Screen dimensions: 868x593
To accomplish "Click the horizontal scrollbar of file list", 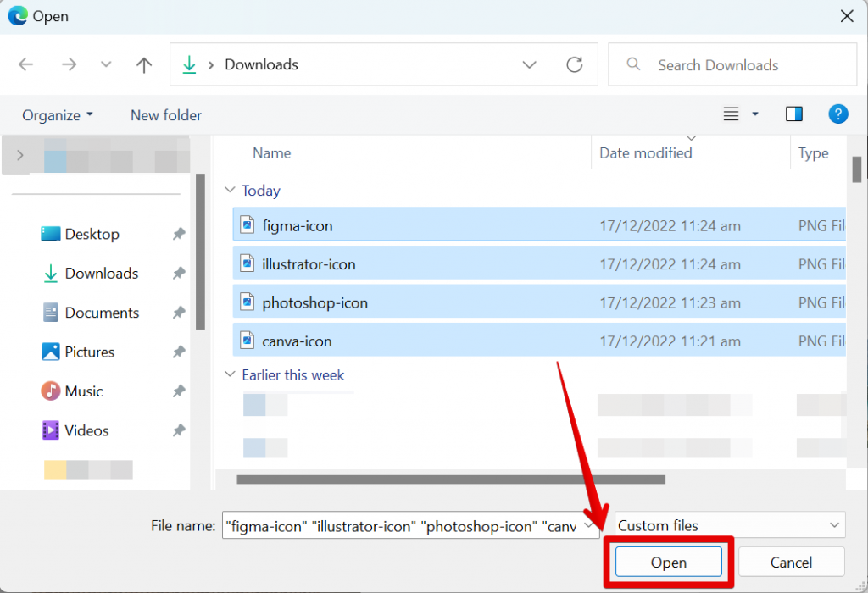I will tap(449, 479).
